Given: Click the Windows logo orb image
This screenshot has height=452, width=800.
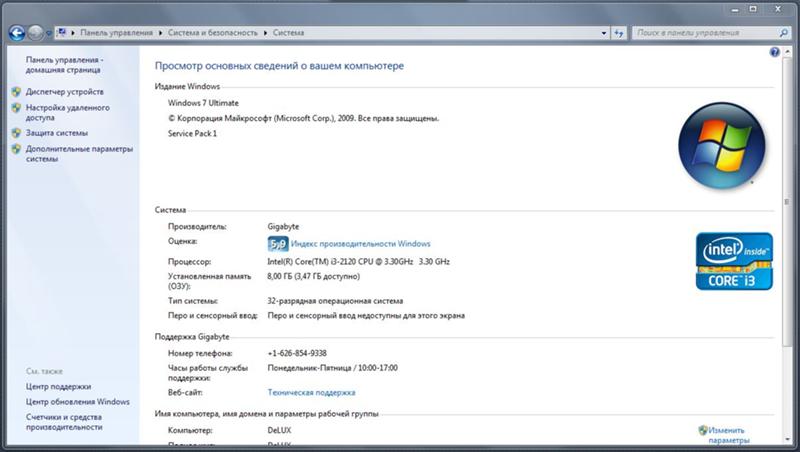Looking at the screenshot, I should pyautogui.click(x=721, y=146).
